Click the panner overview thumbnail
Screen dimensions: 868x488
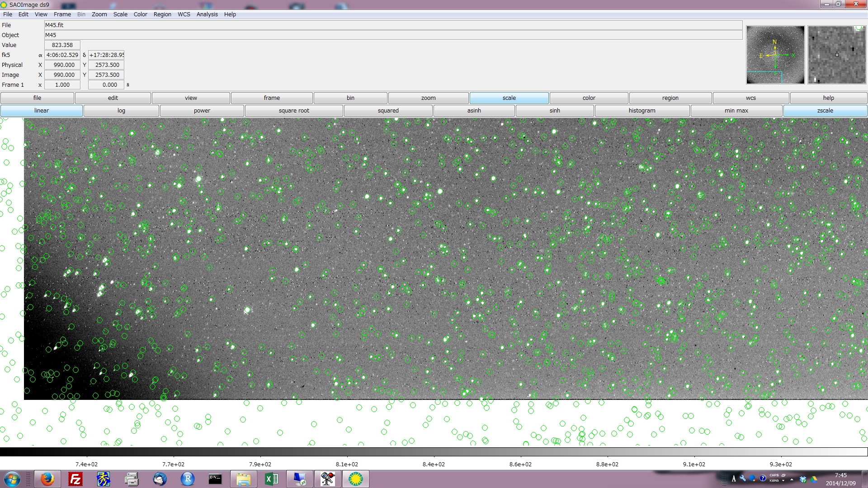click(x=775, y=55)
